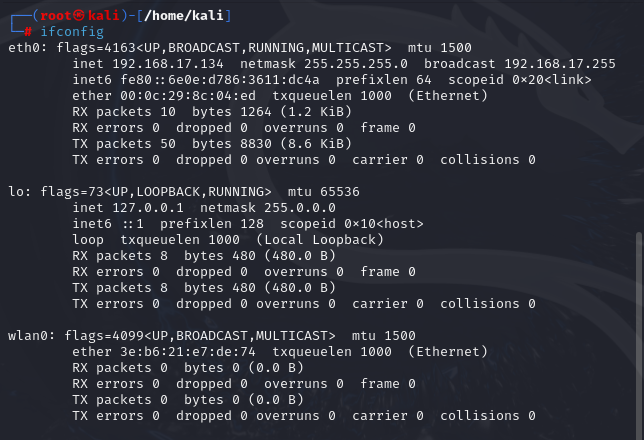This screenshot has width=644, height=440.
Task: Click the lo interface name
Action: (16, 192)
